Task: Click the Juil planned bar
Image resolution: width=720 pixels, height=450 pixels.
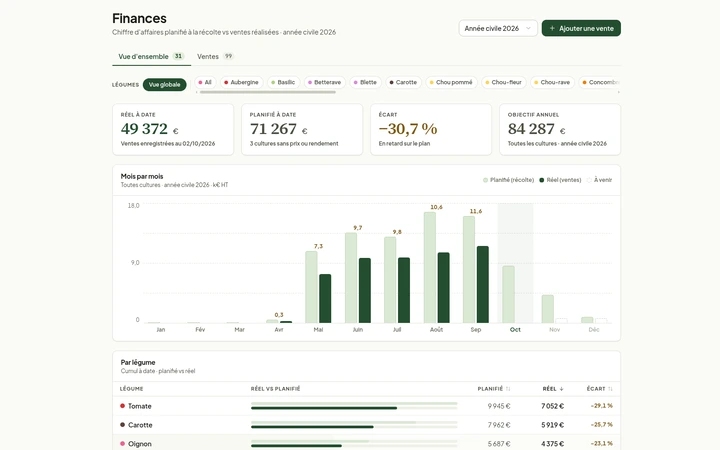Action: [390, 280]
